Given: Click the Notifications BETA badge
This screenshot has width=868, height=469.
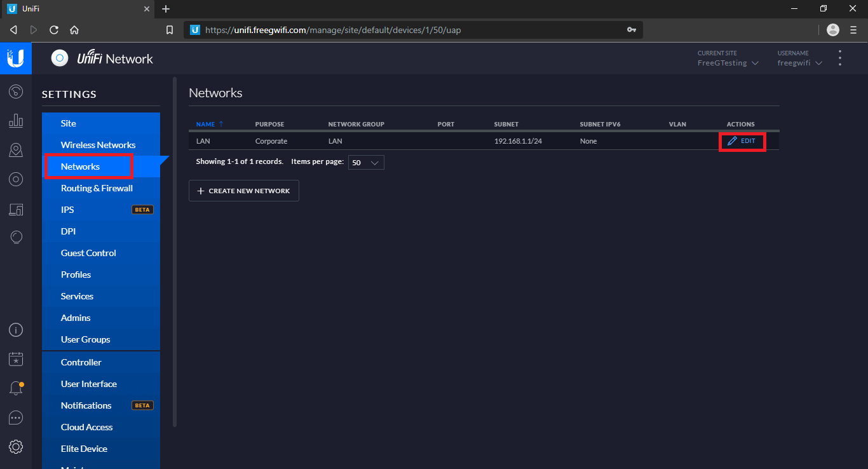Looking at the screenshot, I should point(142,405).
